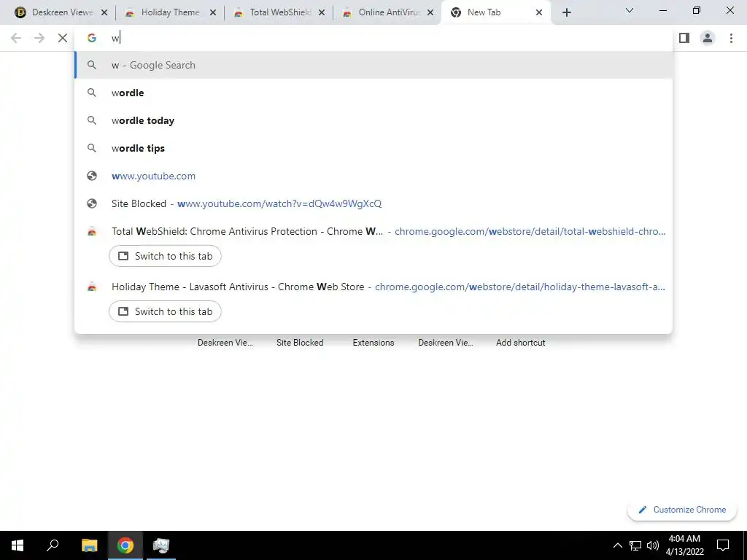Click the Add shortcut tile
The image size is (747, 560).
tap(520, 343)
